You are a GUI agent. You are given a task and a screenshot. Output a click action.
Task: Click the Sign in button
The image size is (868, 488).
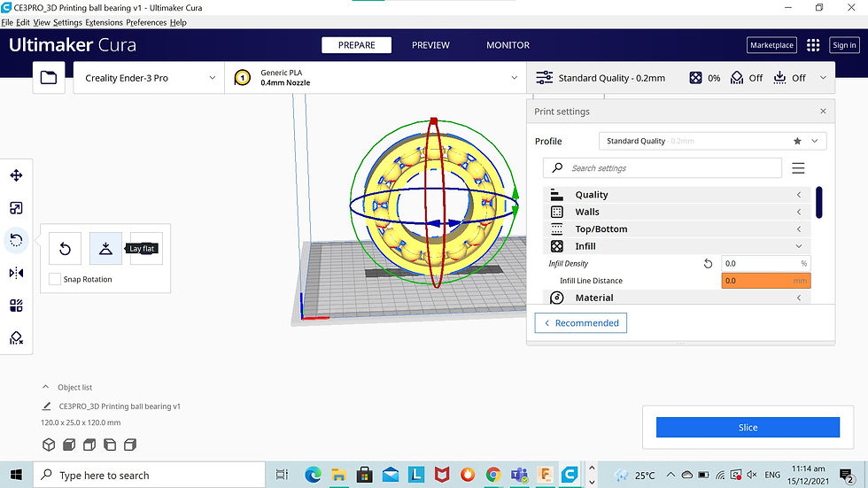(x=844, y=45)
